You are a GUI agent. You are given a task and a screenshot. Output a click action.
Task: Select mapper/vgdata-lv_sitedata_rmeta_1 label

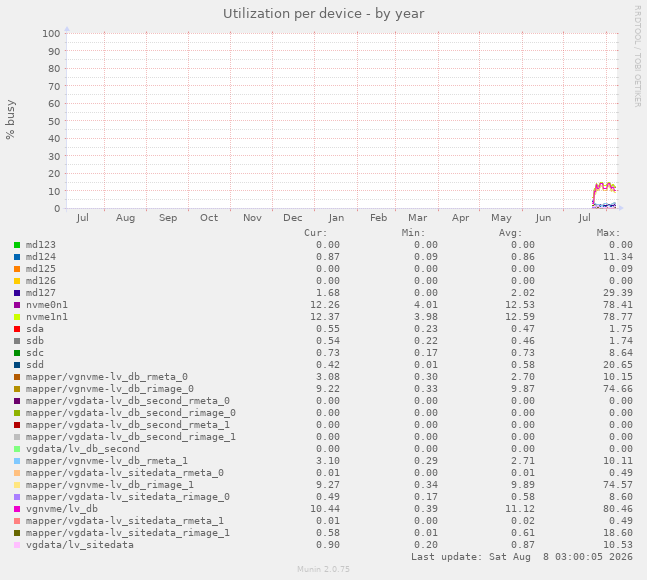(x=125, y=521)
